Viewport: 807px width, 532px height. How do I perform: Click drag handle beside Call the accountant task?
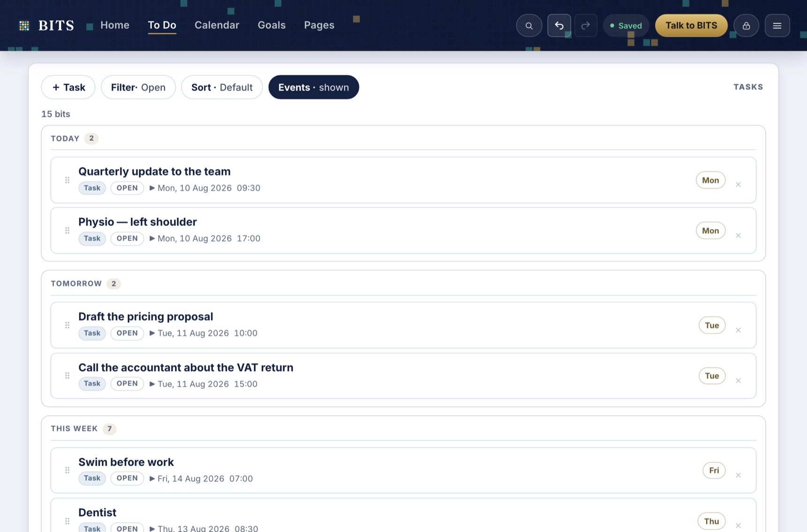tap(67, 375)
